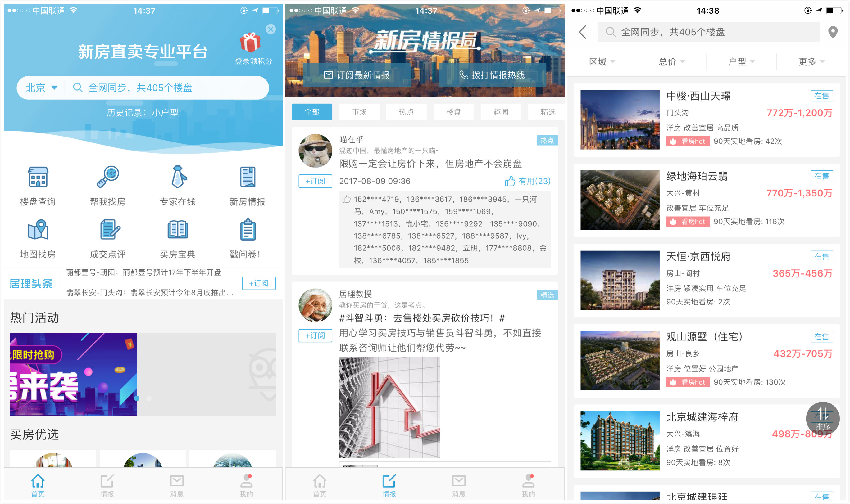Open the 专家在线 tie icon
The image size is (850, 504).
178,177
